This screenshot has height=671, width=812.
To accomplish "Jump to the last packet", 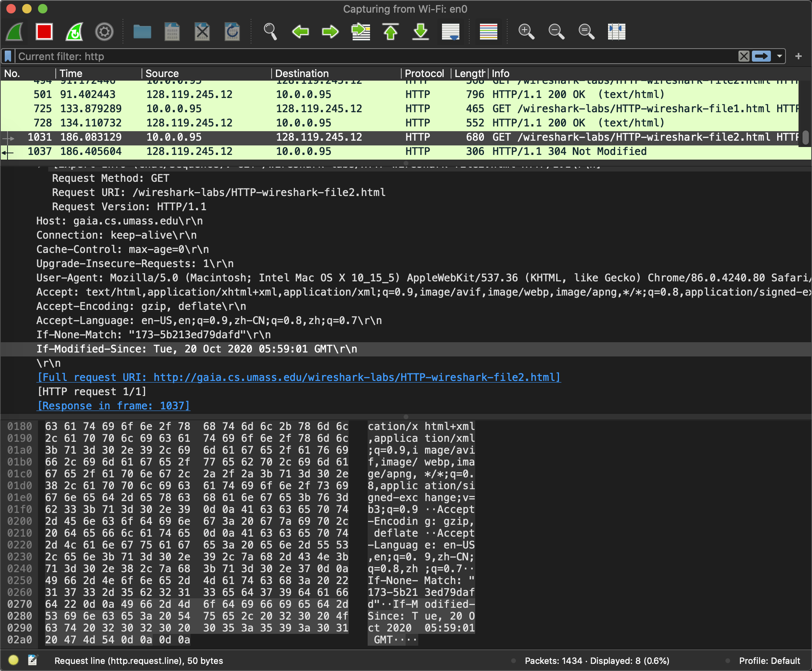I will point(421,32).
